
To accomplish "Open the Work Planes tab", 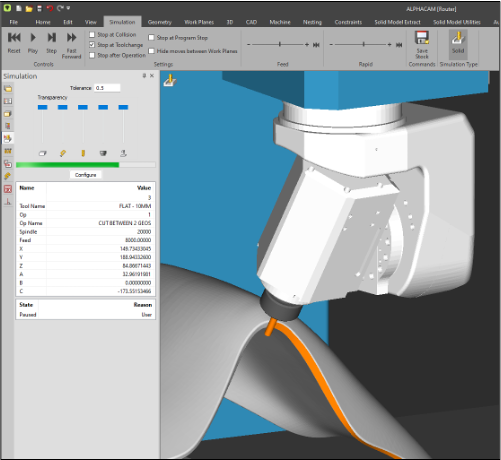I will [199, 22].
